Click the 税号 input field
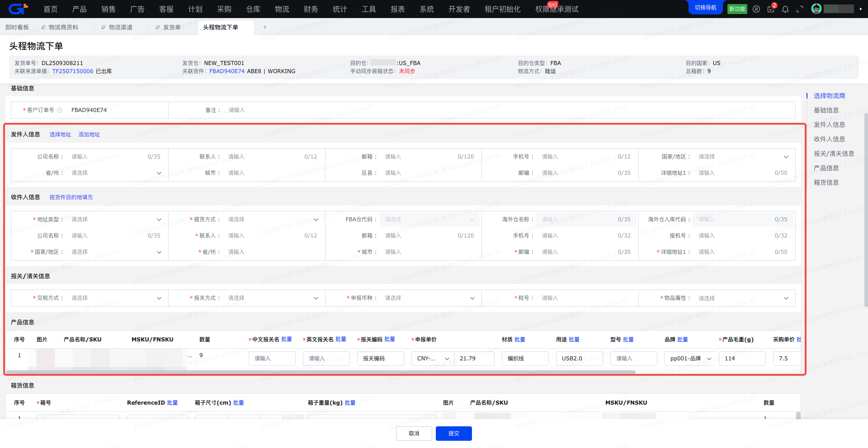868x448 pixels. click(587, 298)
